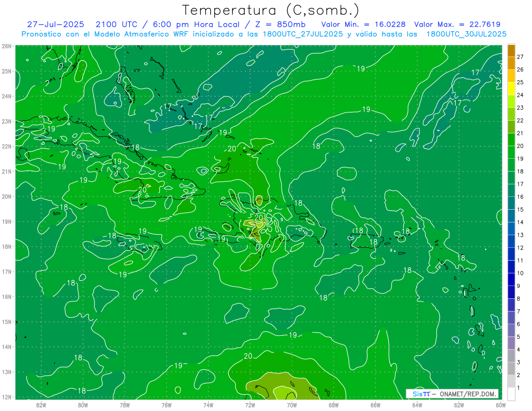Click the 26N latitude axis label

[x=7, y=46]
